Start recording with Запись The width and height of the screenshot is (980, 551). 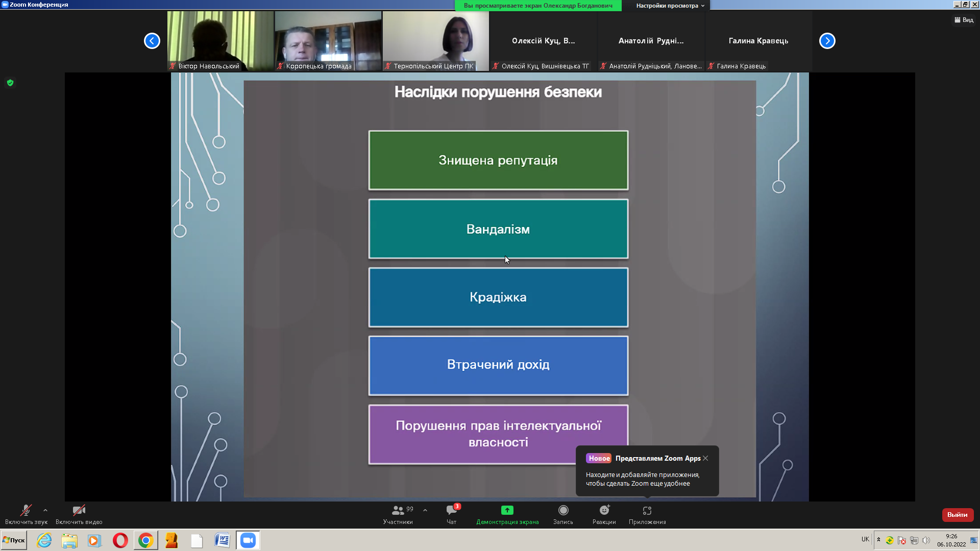pos(563,514)
